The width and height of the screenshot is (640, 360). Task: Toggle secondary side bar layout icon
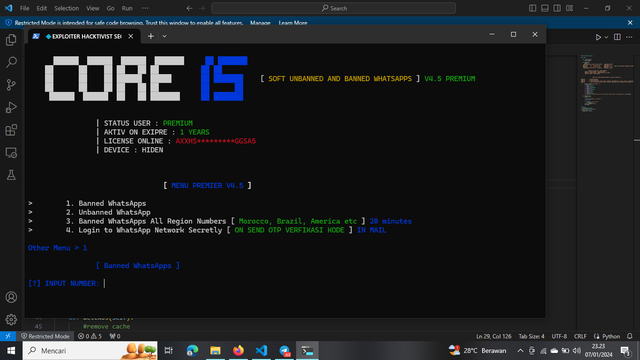pos(557,8)
